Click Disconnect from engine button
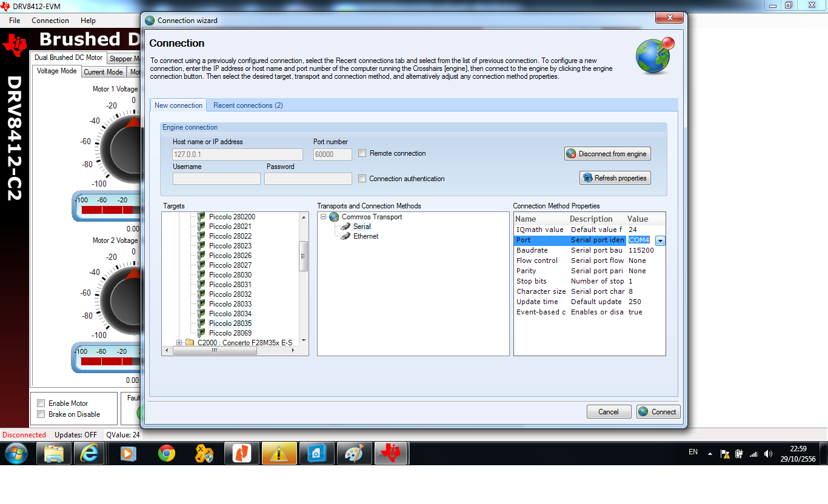The width and height of the screenshot is (828, 504). 607,154
